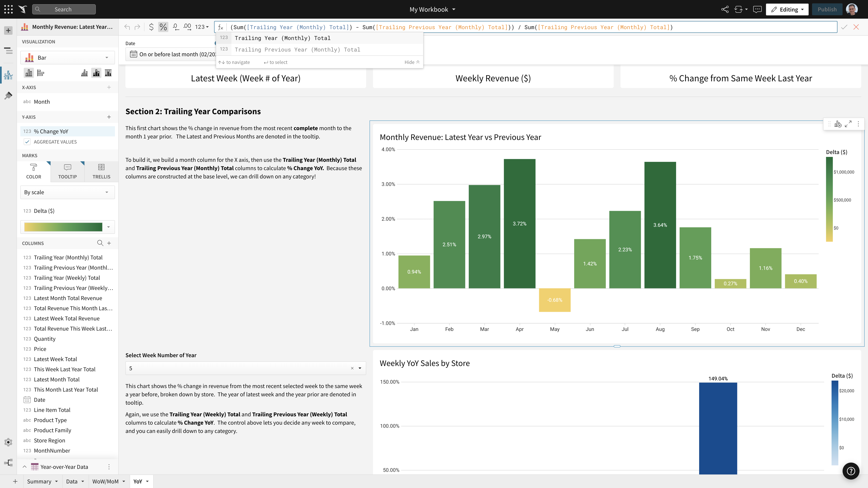Screen dimensions: 868x488
Task: Click Hide in the formula suggestion popup
Action: pyautogui.click(x=411, y=62)
